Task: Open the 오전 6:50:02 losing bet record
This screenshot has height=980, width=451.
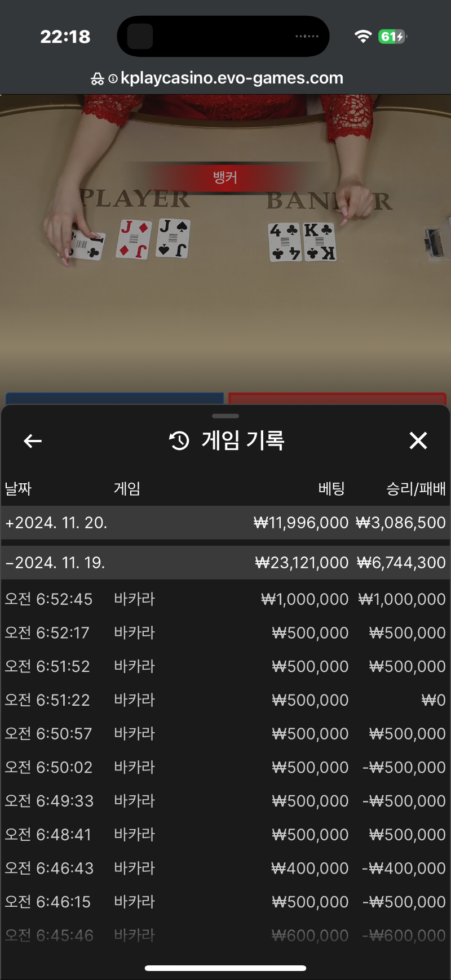Action: pyautogui.click(x=225, y=768)
